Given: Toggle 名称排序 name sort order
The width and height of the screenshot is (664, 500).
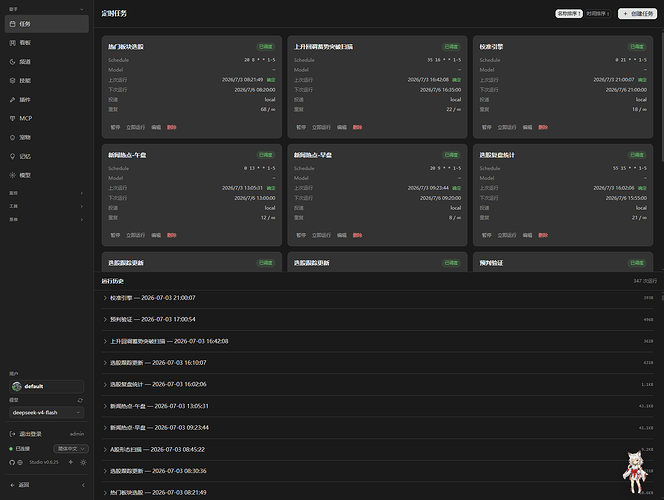Looking at the screenshot, I should coord(569,14).
